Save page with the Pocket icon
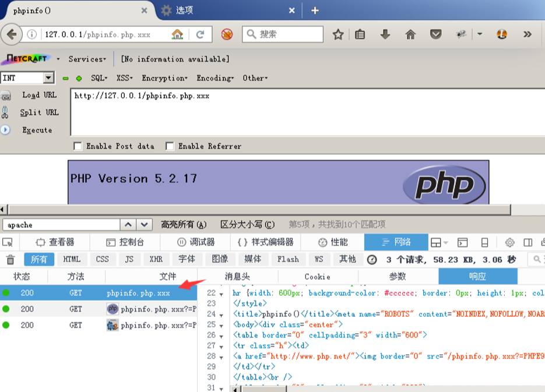Viewport: 545px width, 392px height. click(435, 34)
